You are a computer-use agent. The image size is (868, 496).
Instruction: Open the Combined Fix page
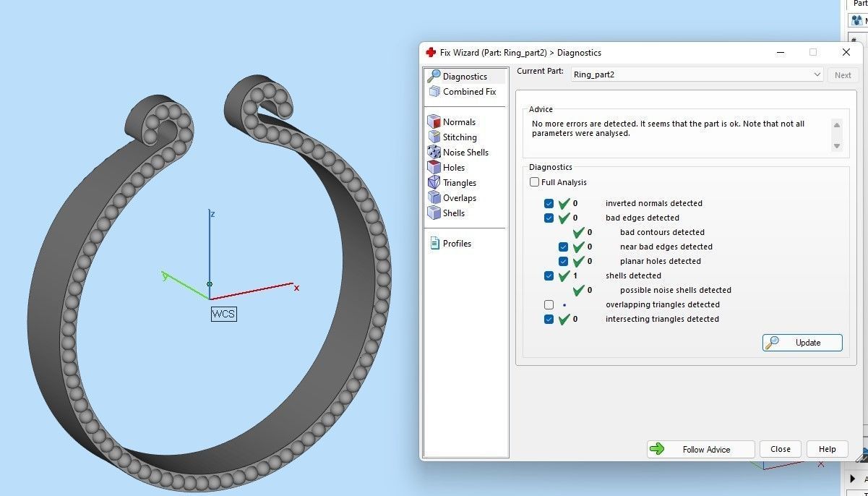coord(463,92)
